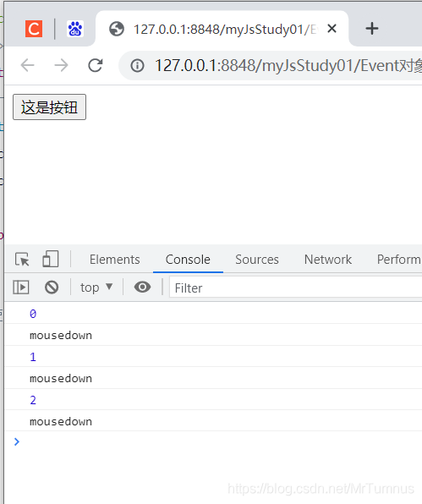Open a new browser tab

click(372, 29)
